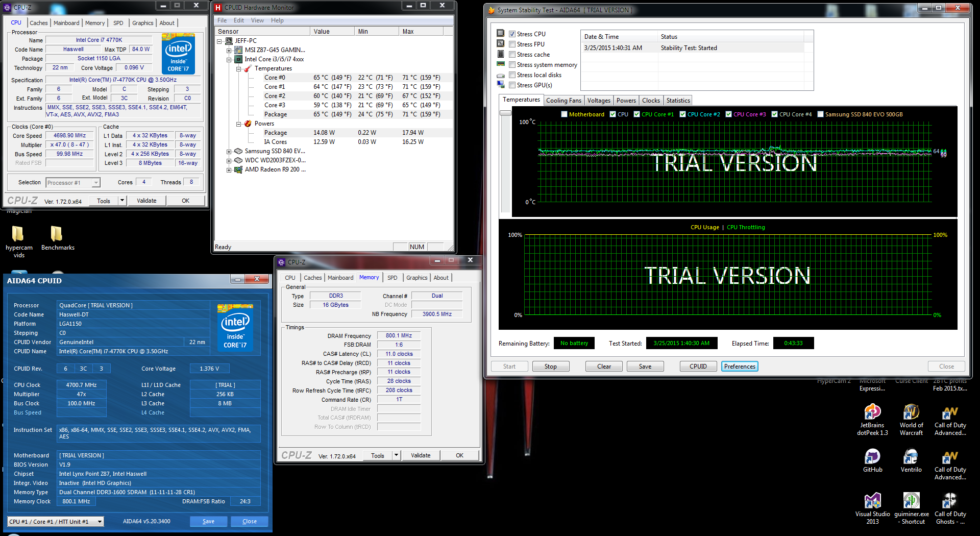Show the Samsung SSD 840 EVO 500GB graph line

(820, 114)
